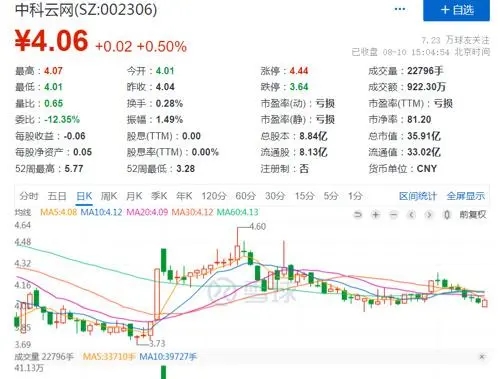Image resolution: width=500 pixels, height=379 pixels.
Task: Click the 52周最低 value 3.28
Action: pos(185,169)
